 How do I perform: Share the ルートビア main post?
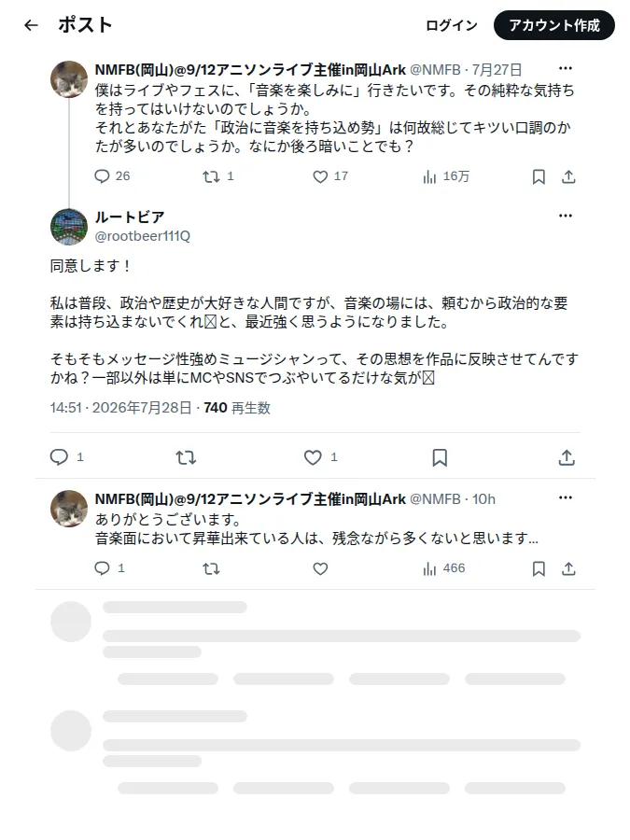click(x=567, y=457)
